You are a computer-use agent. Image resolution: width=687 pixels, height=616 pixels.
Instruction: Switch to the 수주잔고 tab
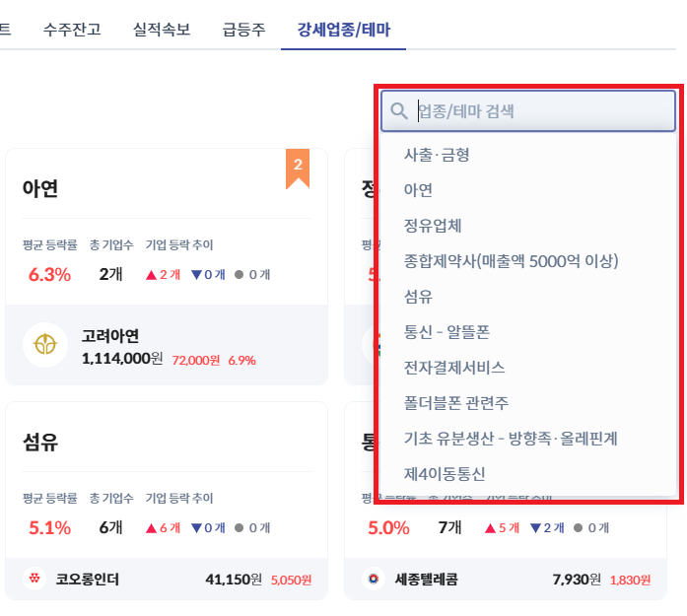tap(72, 29)
